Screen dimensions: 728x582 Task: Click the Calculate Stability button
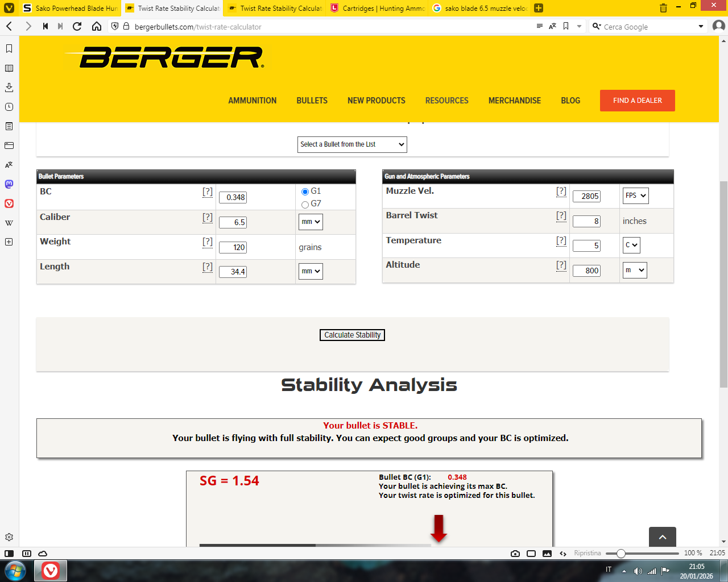click(x=353, y=335)
